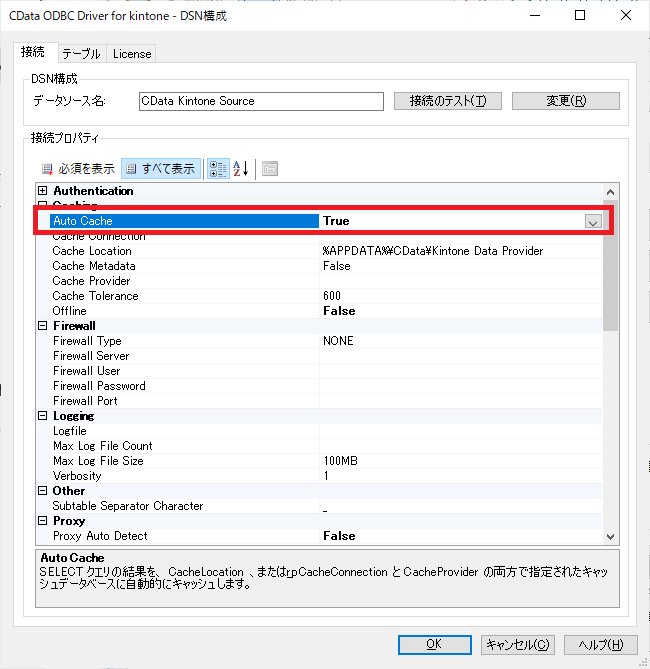Click the Proxy Auto Detect value False
The height and width of the screenshot is (669, 650).
coord(339,536)
